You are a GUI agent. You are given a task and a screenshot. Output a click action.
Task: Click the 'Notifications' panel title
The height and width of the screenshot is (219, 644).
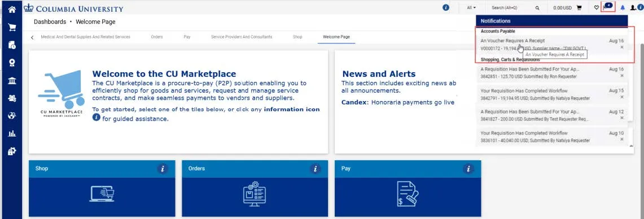click(x=496, y=20)
